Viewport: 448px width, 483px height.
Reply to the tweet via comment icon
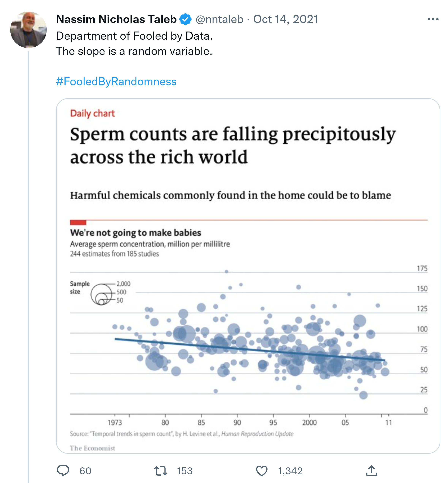point(63,471)
